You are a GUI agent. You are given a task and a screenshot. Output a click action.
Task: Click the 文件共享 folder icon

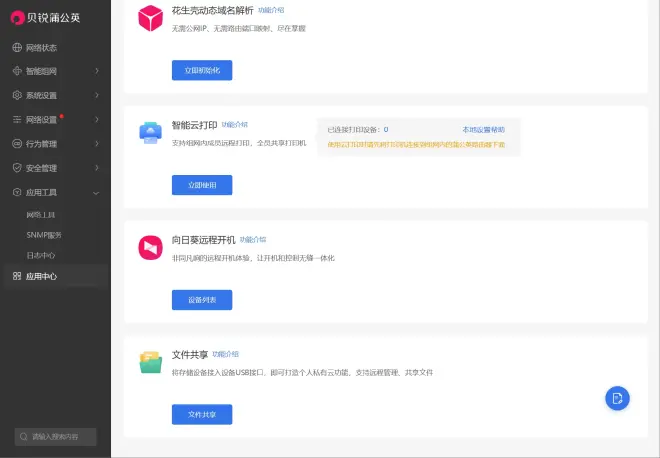tap(150, 363)
